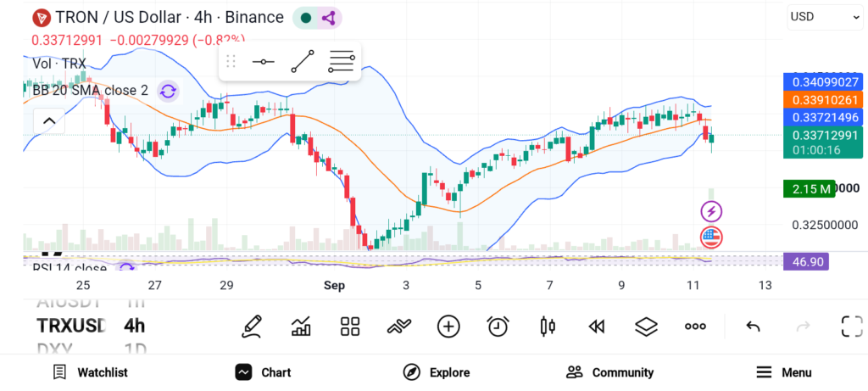Click the TRON coin logo

pyautogui.click(x=42, y=18)
